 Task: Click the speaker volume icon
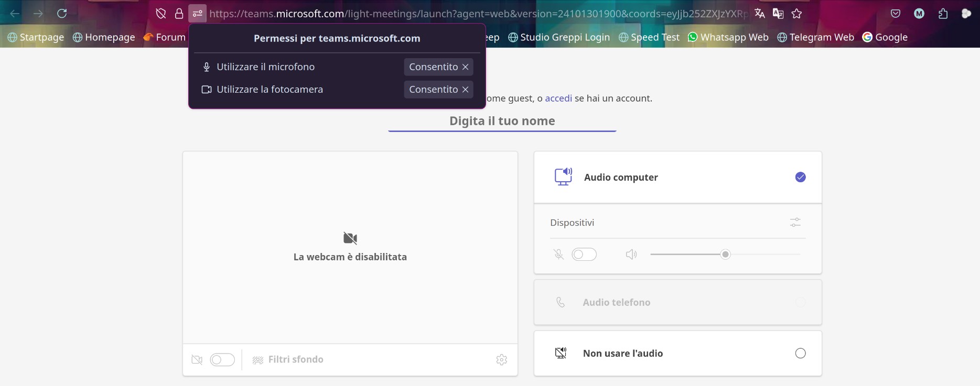(x=631, y=255)
